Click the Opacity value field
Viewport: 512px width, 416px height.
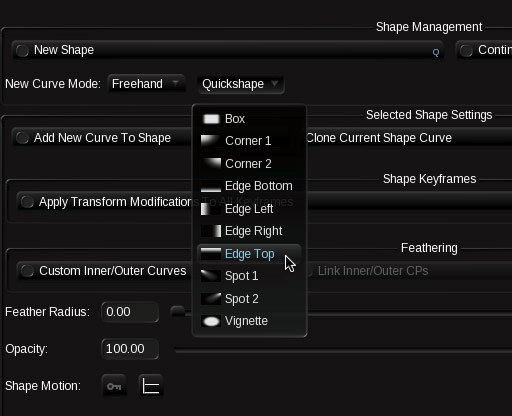tap(130, 349)
